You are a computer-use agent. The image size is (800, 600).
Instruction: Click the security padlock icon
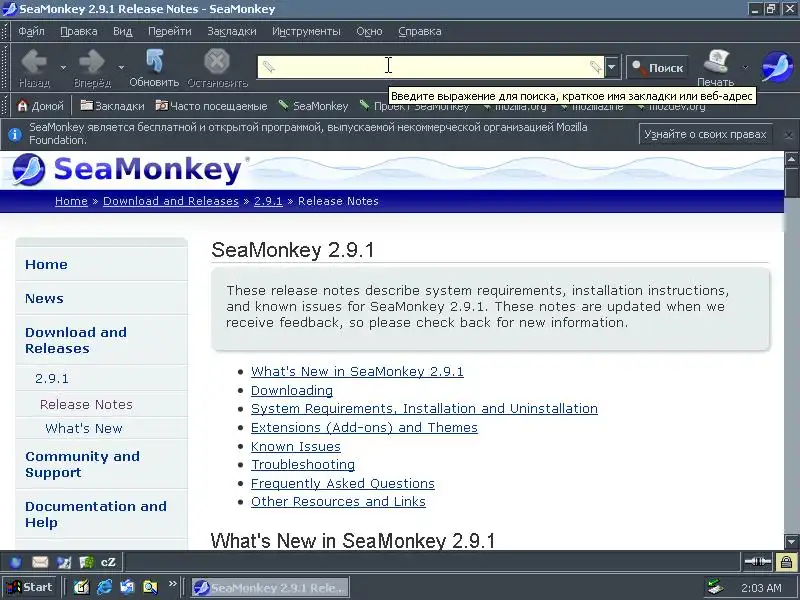[x=786, y=562]
